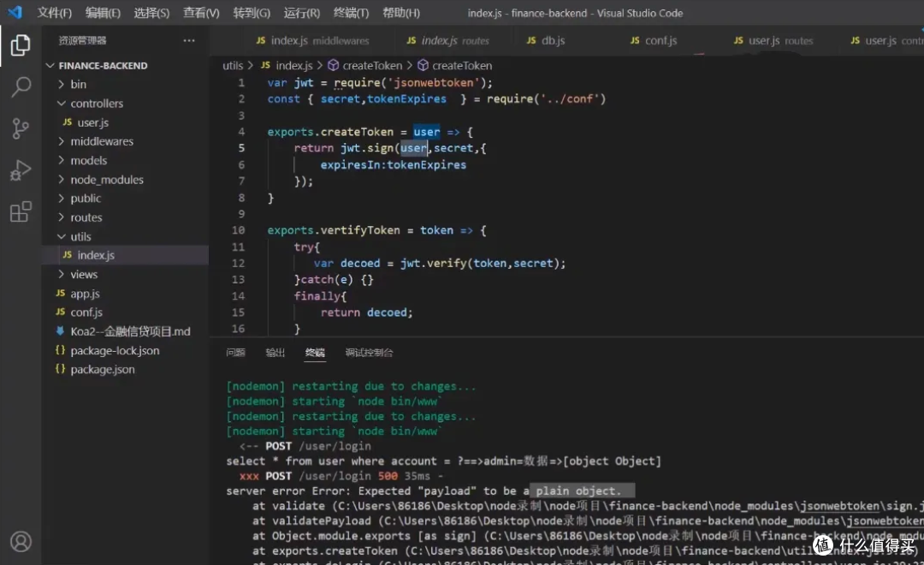924x565 pixels.
Task: Open the 运行(R) menu
Action: point(301,13)
